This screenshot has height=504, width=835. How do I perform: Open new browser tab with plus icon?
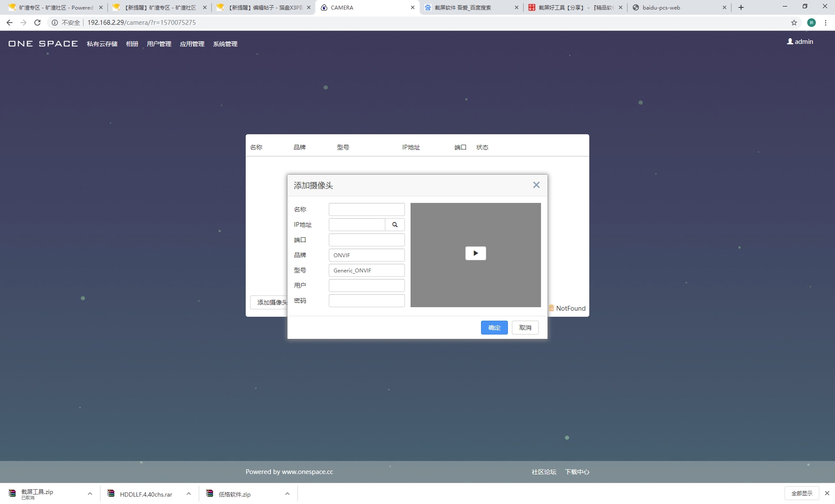[741, 7]
